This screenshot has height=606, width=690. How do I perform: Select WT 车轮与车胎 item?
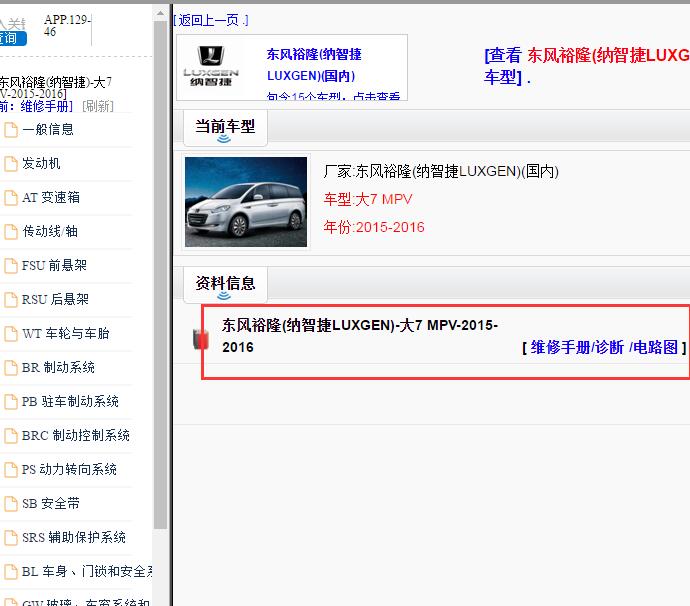pos(66,333)
